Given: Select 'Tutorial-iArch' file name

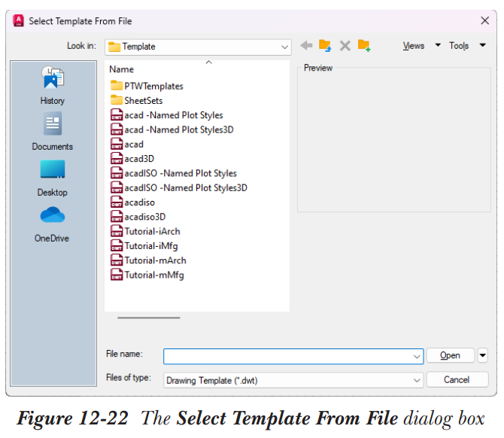Looking at the screenshot, I should [x=153, y=232].
